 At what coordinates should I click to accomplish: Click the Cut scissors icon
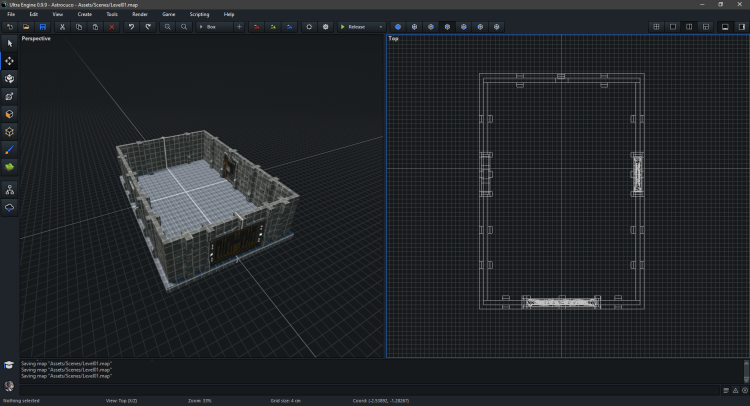[x=62, y=27]
